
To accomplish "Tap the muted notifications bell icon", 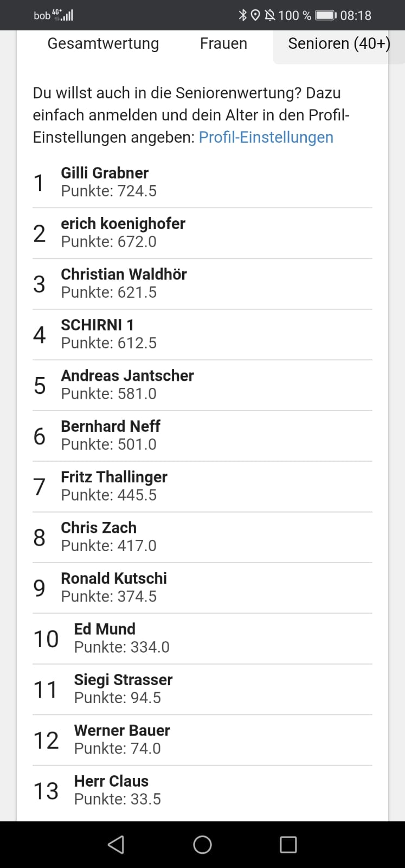I will pos(269,15).
